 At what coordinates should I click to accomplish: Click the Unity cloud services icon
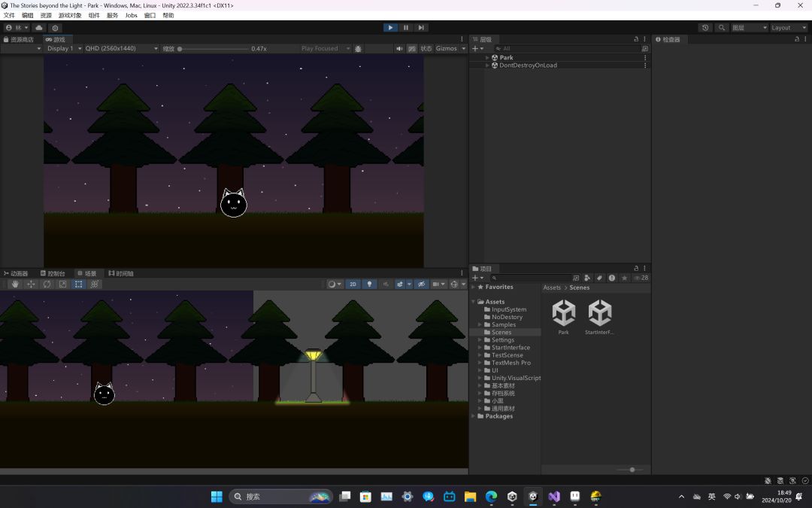[x=39, y=28]
